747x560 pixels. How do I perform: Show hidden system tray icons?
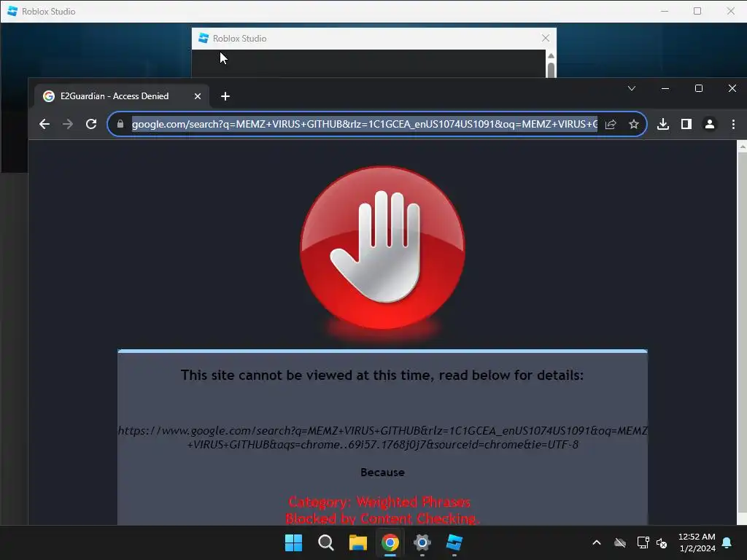pyautogui.click(x=597, y=542)
